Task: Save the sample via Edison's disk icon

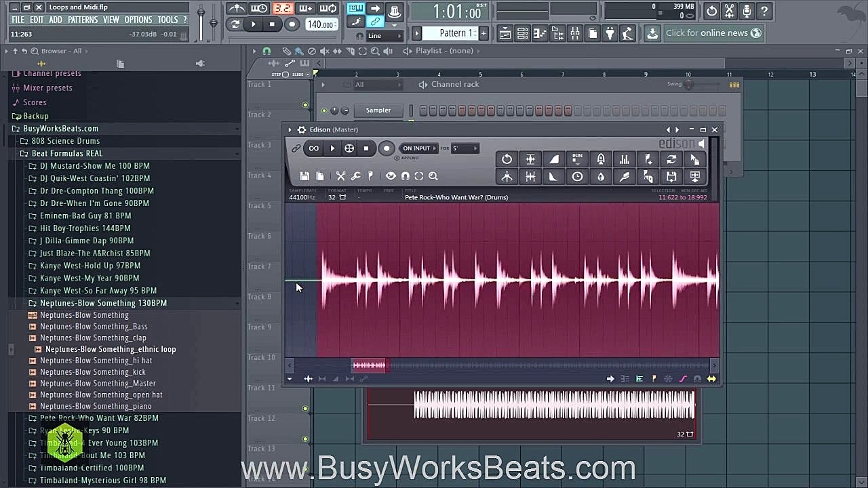Action: click(x=305, y=176)
